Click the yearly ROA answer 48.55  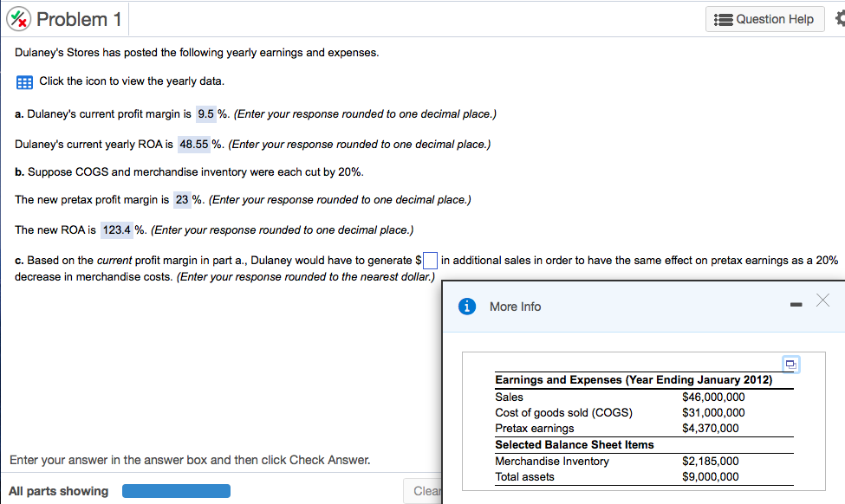(x=194, y=145)
